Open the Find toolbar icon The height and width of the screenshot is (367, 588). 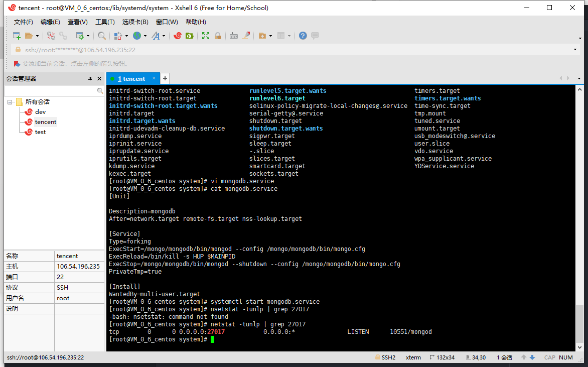[101, 36]
